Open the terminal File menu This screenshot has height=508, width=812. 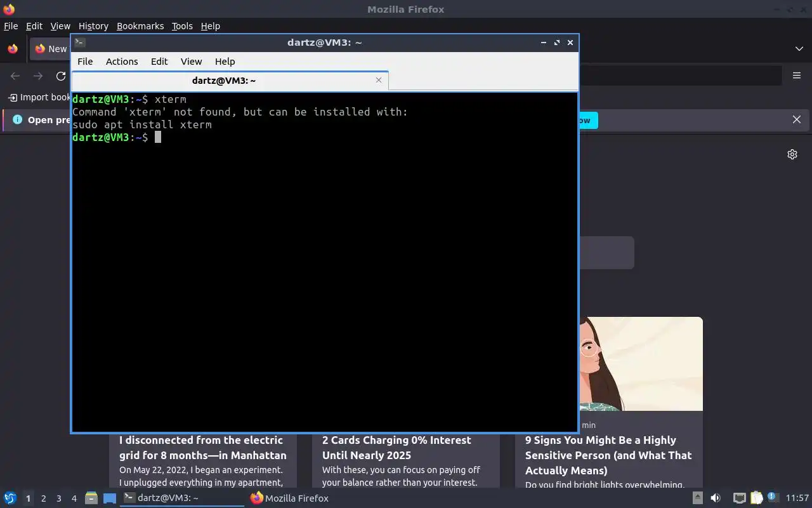(85, 62)
